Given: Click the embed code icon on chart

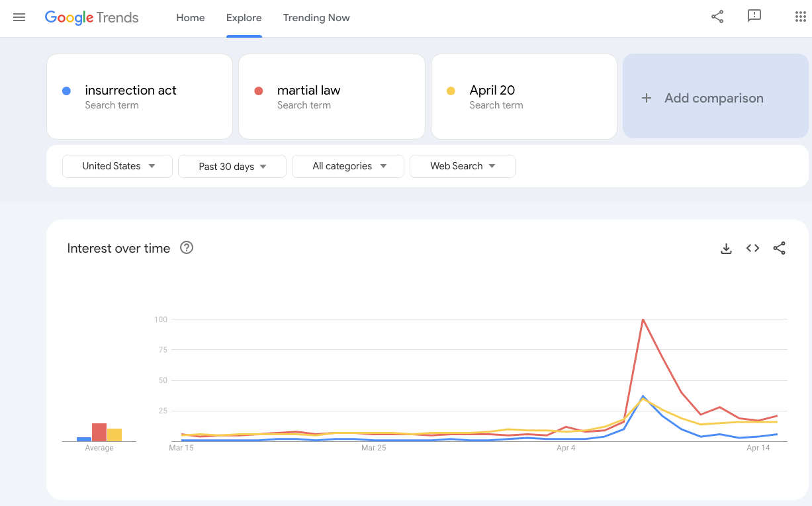Looking at the screenshot, I should [752, 249].
